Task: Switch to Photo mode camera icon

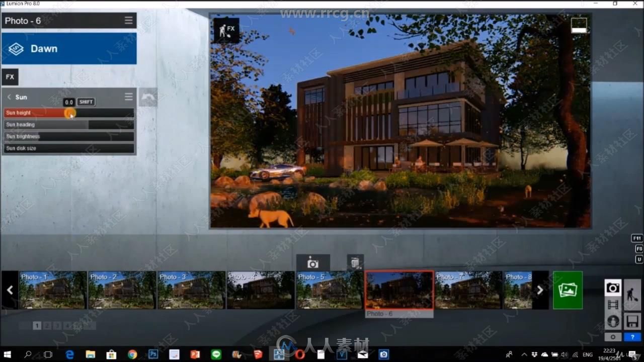Action: [x=613, y=288]
